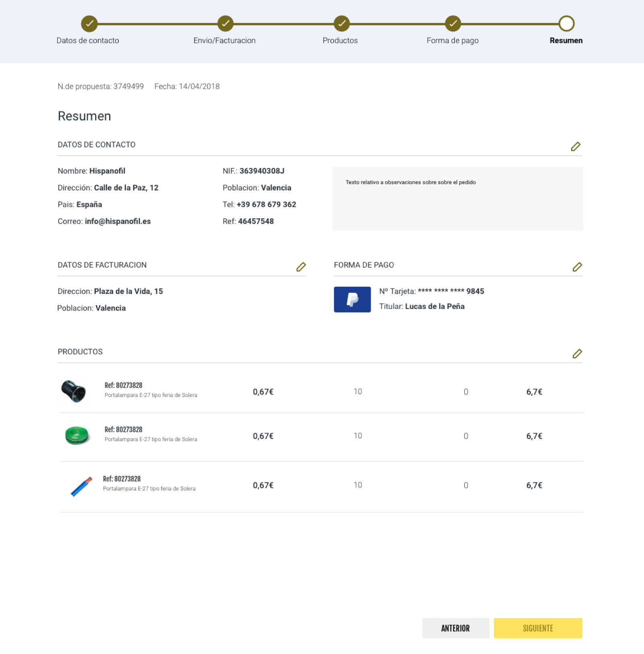Edit the Datos de Contacto section
Screen dimensions: 644x654
tap(576, 147)
